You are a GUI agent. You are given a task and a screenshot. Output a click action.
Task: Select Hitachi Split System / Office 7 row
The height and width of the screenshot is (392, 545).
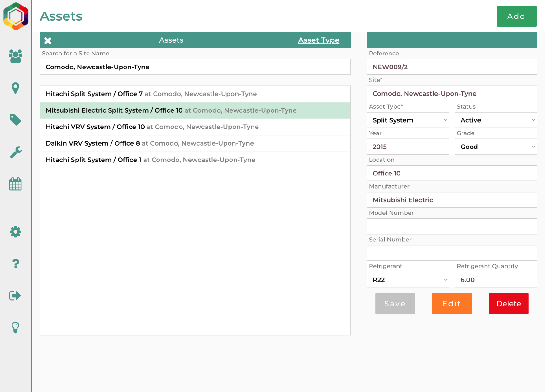pyautogui.click(x=195, y=94)
